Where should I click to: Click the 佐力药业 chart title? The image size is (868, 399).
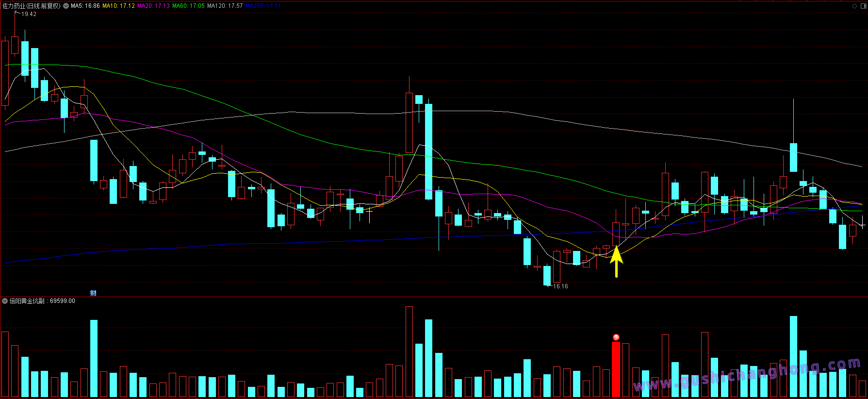tap(32, 6)
